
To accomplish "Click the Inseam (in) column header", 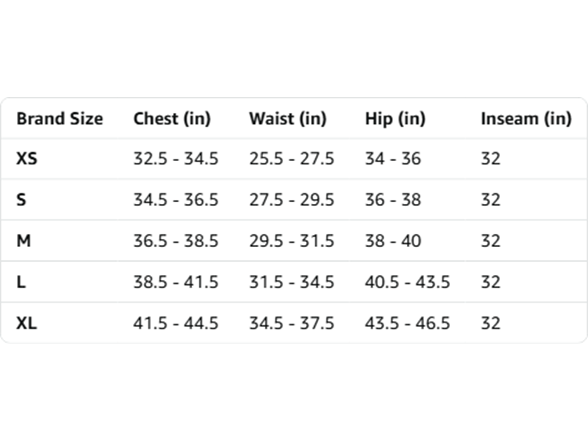I will [x=526, y=118].
